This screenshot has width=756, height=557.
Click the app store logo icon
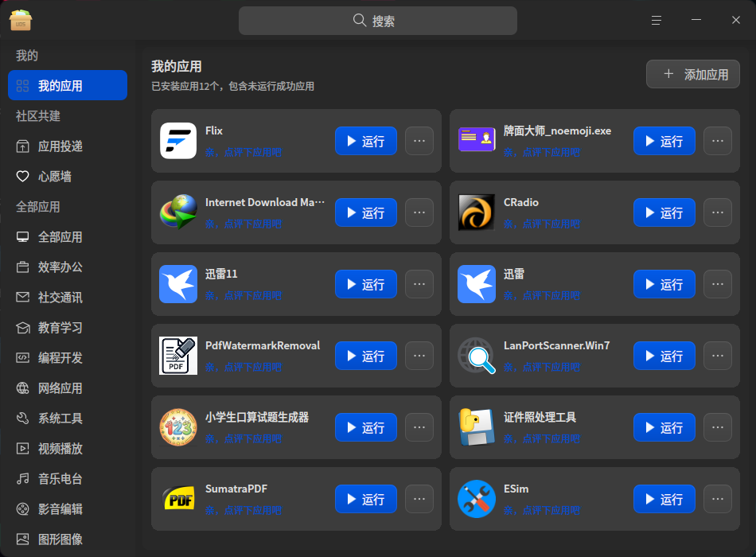(x=20, y=20)
